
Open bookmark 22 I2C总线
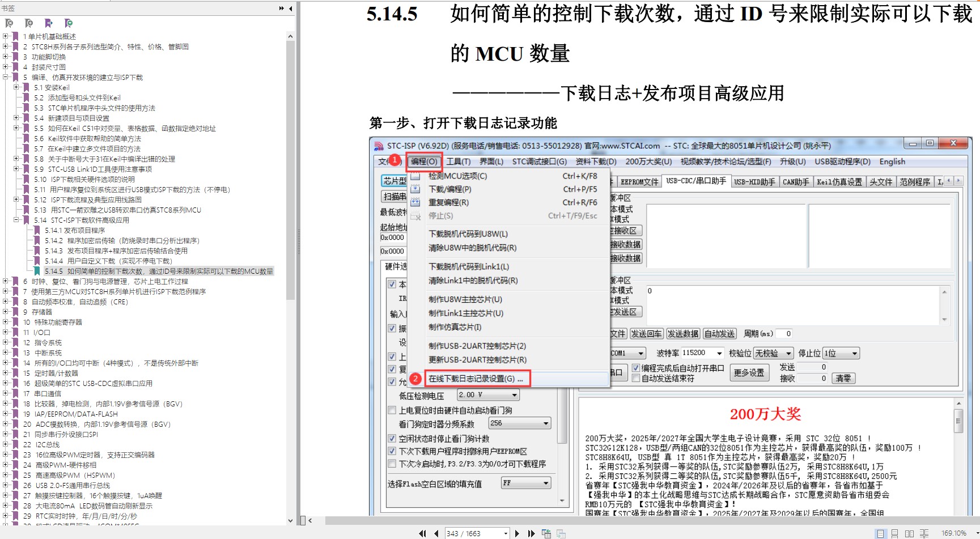pos(41,445)
